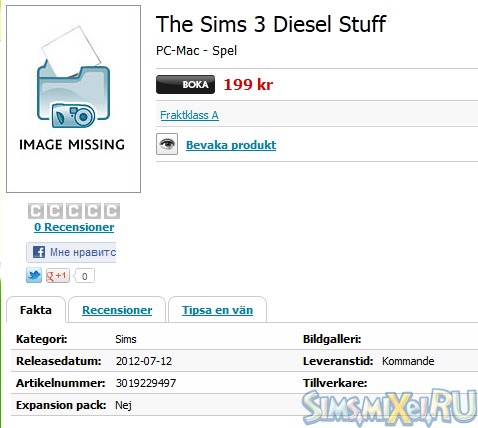Click the Facebook logo icon
This screenshot has width=478, height=428.
[39, 252]
